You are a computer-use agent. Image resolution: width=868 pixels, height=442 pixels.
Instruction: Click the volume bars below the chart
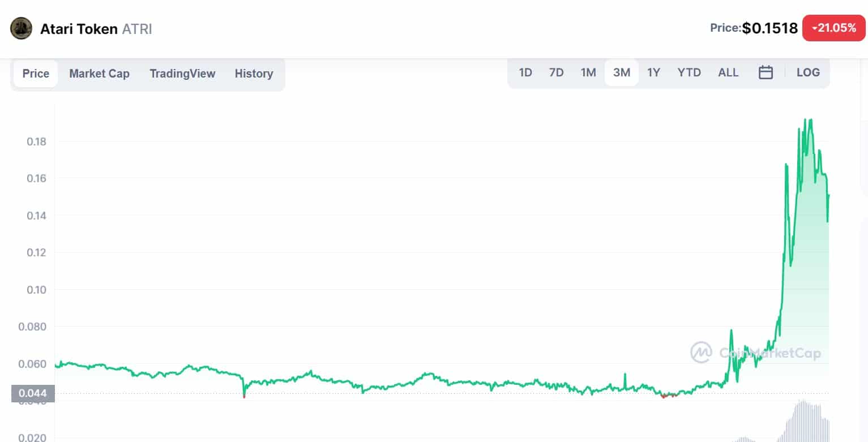tap(804, 422)
